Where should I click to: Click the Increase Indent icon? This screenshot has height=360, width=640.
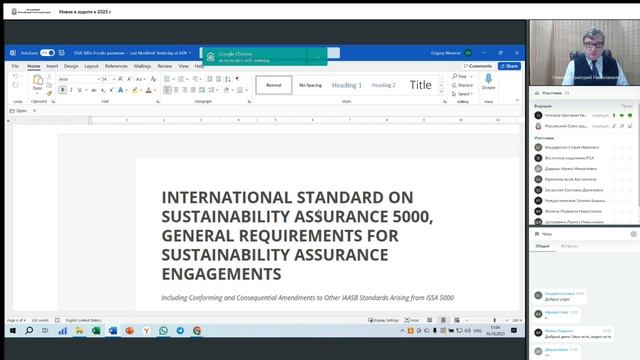219,79
